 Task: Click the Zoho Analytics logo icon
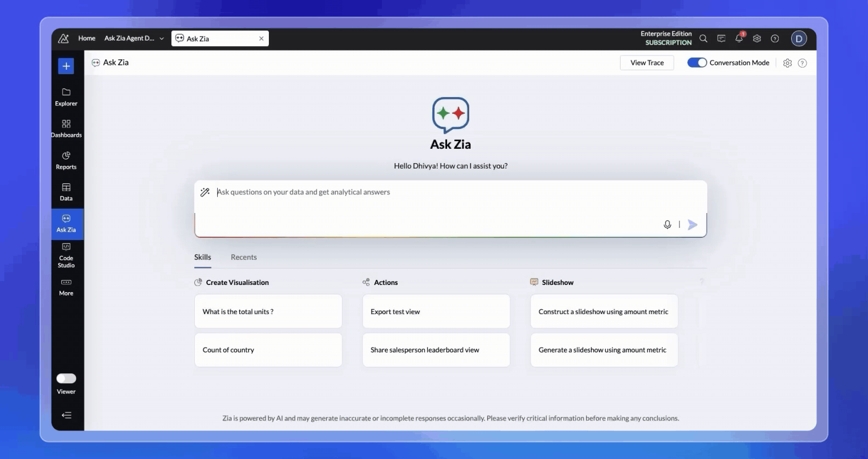[x=64, y=38]
